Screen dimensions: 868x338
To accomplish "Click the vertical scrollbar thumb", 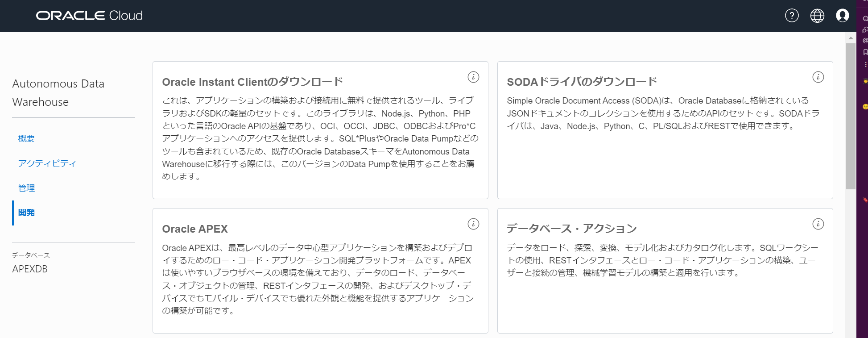I will [x=851, y=116].
